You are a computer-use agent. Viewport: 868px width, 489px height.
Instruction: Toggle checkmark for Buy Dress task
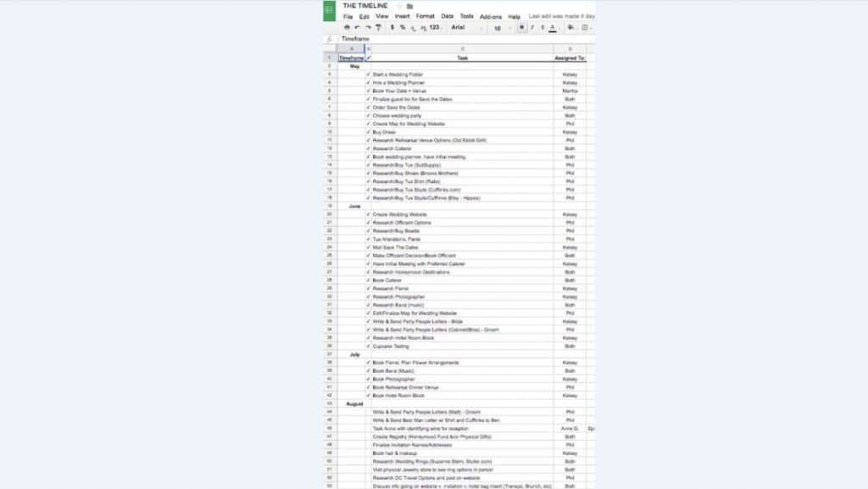[x=369, y=132]
